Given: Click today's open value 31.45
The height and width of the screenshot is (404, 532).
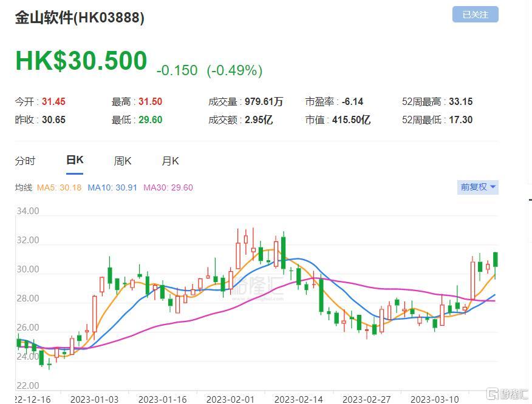Looking at the screenshot, I should pos(53,101).
